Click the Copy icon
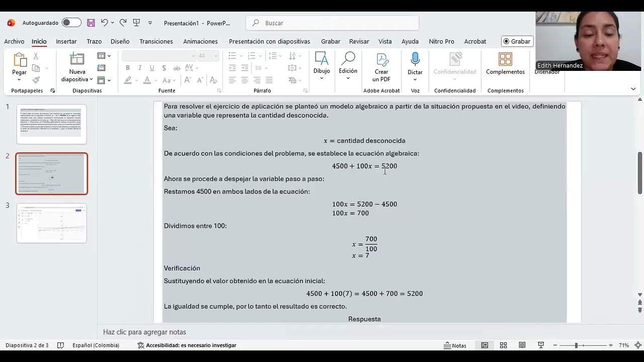 pos(36,68)
